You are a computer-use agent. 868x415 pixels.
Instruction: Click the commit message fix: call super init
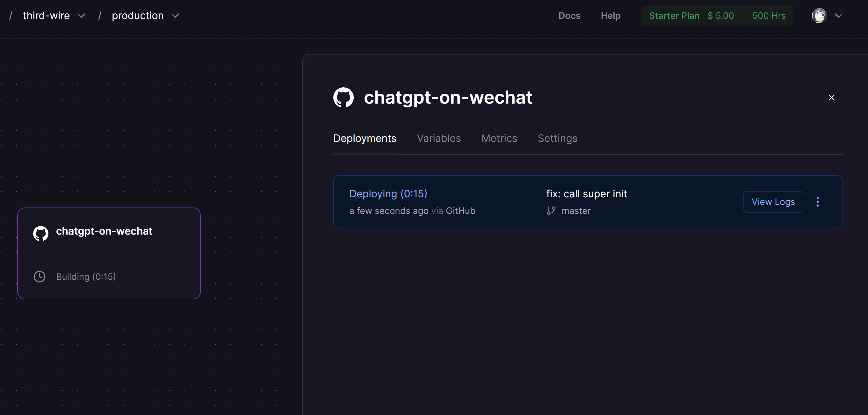(586, 193)
